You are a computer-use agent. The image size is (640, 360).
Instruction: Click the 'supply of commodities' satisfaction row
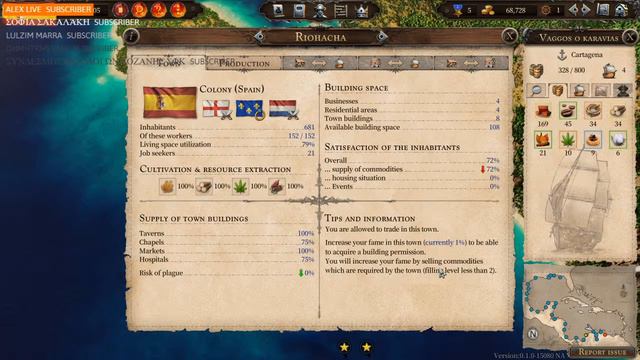[412, 169]
